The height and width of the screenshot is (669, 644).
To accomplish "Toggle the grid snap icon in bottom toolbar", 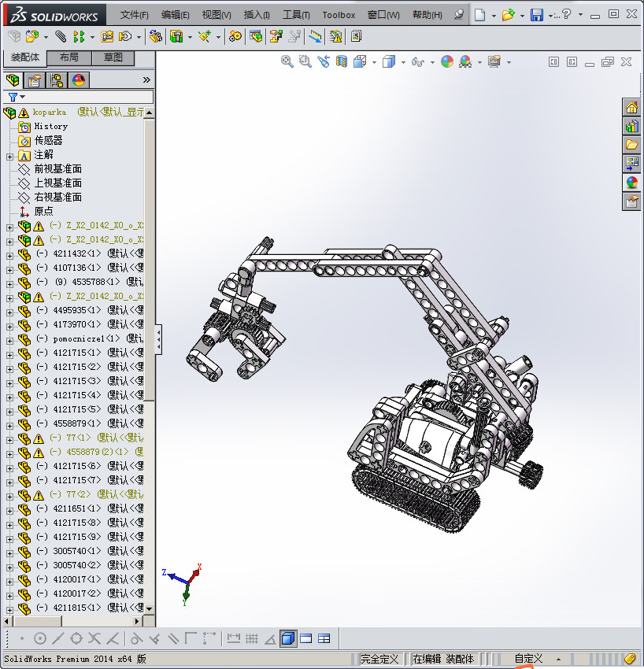I will point(252,639).
